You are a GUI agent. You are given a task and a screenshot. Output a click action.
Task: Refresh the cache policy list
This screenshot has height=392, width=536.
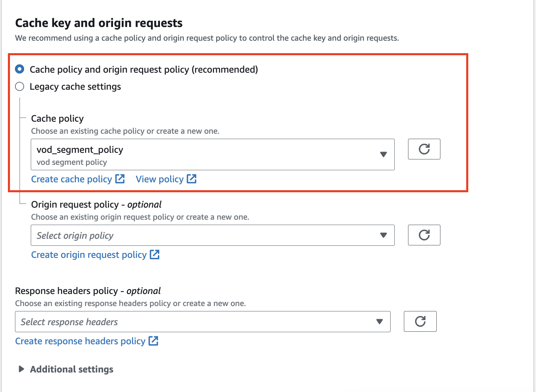point(424,149)
